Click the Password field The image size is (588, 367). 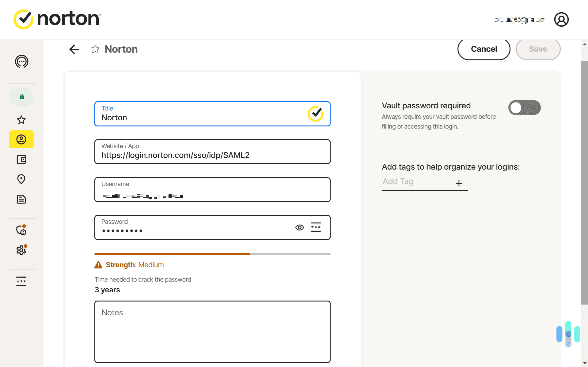(x=212, y=227)
